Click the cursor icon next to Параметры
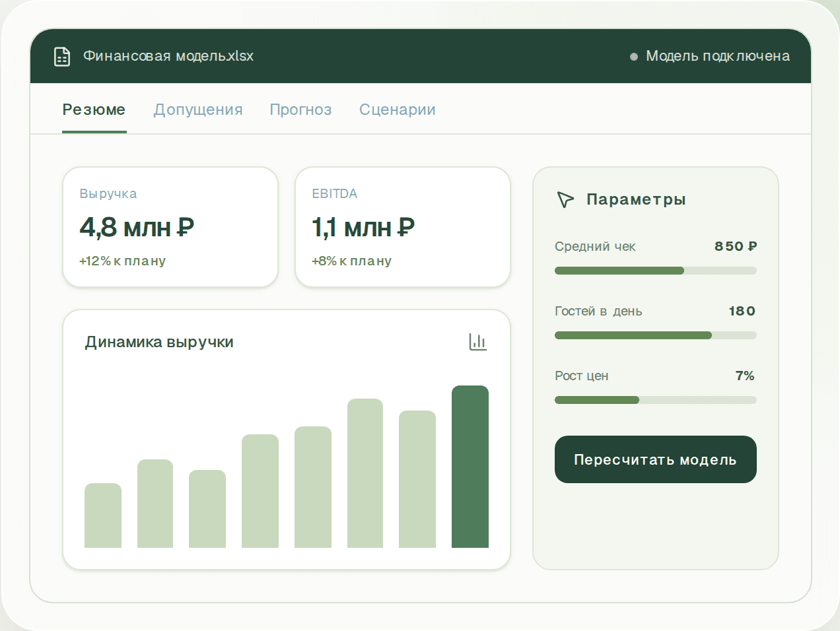The width and height of the screenshot is (840, 631). [565, 199]
